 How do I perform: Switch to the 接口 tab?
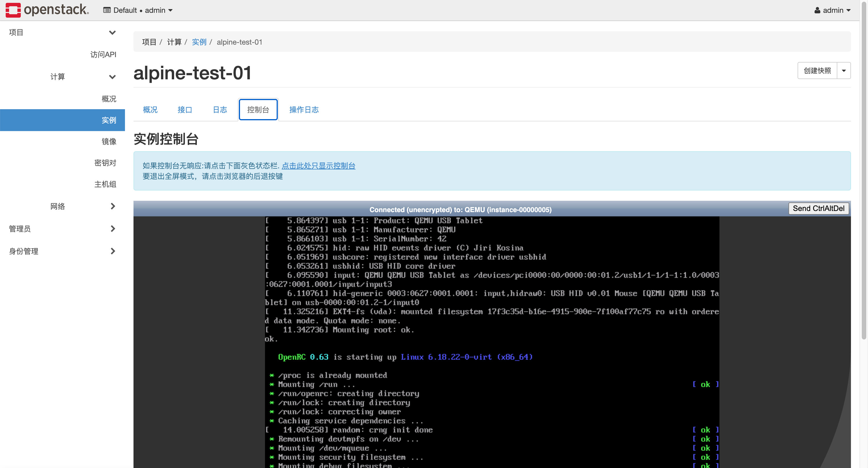185,110
